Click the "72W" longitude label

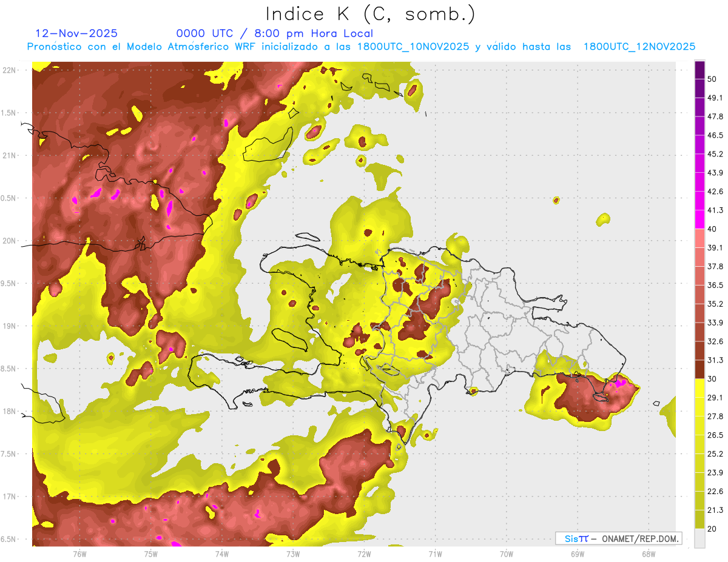click(x=364, y=554)
